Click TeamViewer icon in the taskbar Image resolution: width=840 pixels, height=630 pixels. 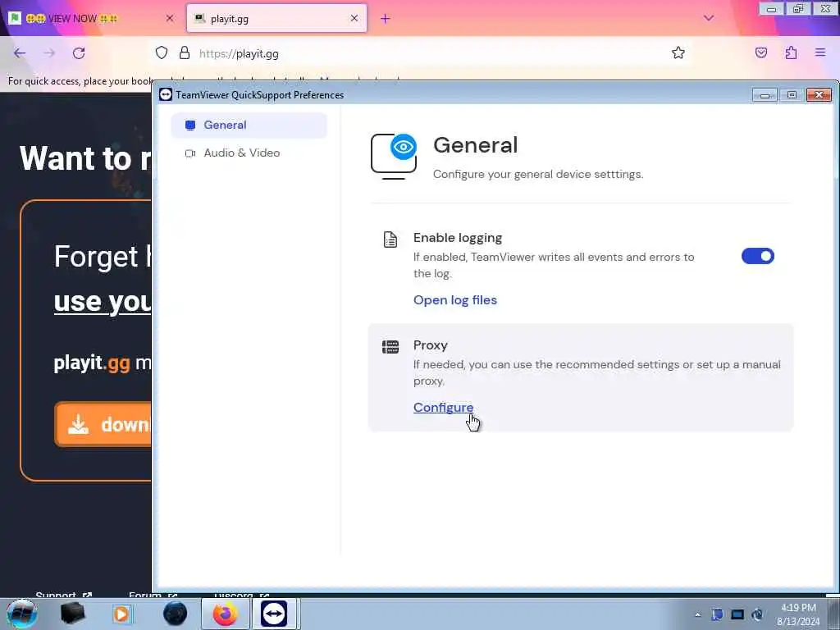274,614
